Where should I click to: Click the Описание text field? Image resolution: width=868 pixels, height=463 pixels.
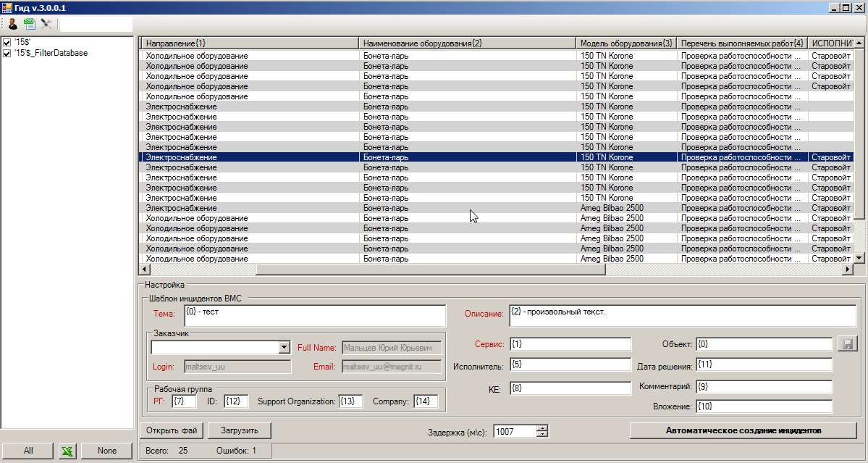pyautogui.click(x=683, y=316)
